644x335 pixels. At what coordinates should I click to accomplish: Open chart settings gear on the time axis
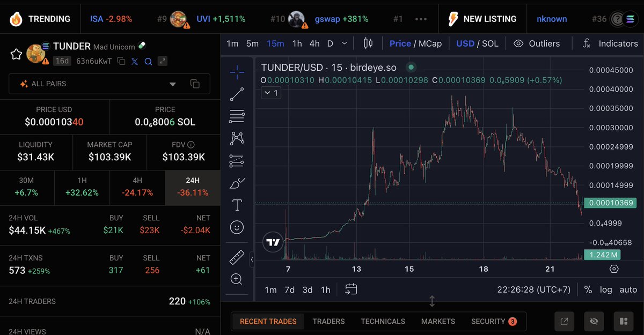pyautogui.click(x=614, y=269)
